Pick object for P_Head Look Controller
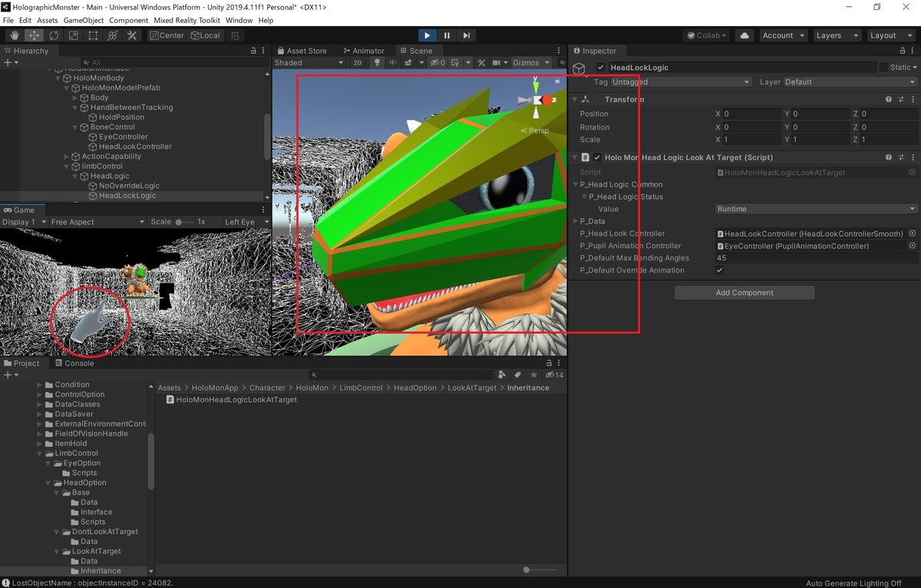 click(913, 233)
